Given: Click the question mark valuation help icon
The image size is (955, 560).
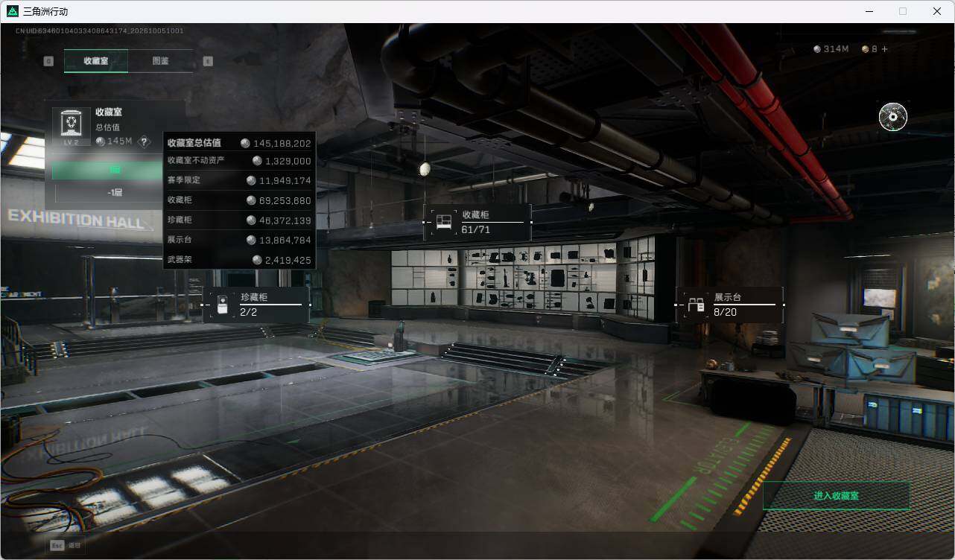Looking at the screenshot, I should coord(145,141).
